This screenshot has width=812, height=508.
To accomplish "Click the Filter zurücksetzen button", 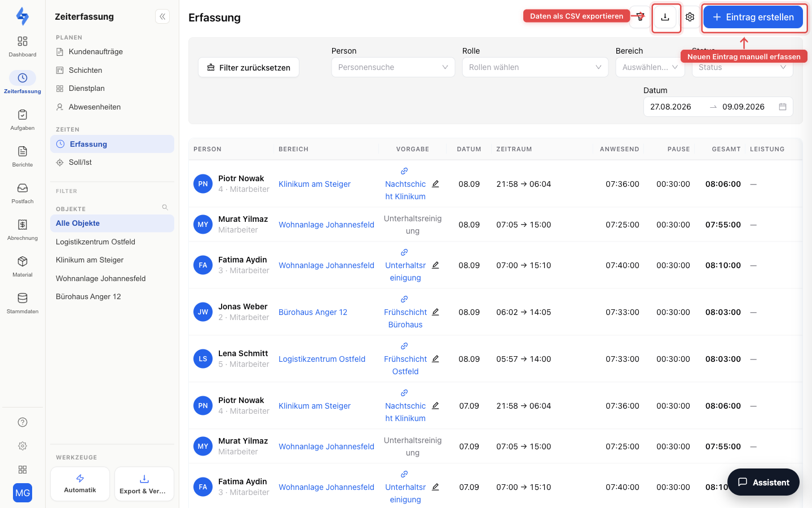I will pyautogui.click(x=249, y=67).
